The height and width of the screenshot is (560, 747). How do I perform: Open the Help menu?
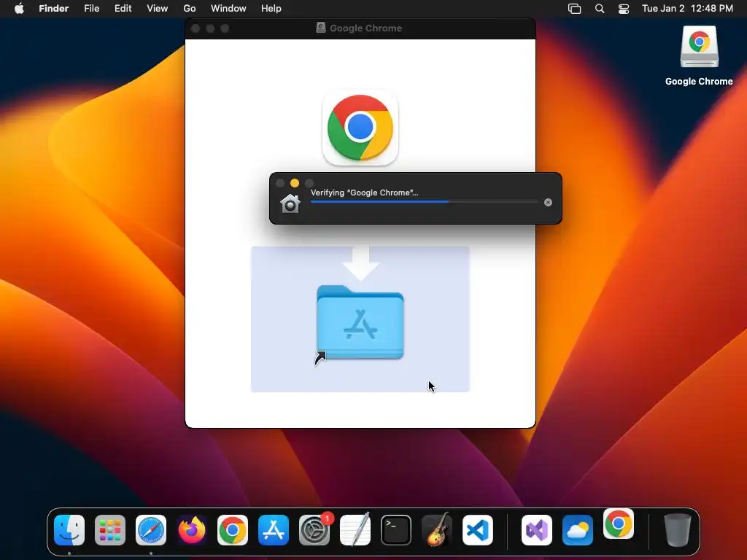[271, 9]
